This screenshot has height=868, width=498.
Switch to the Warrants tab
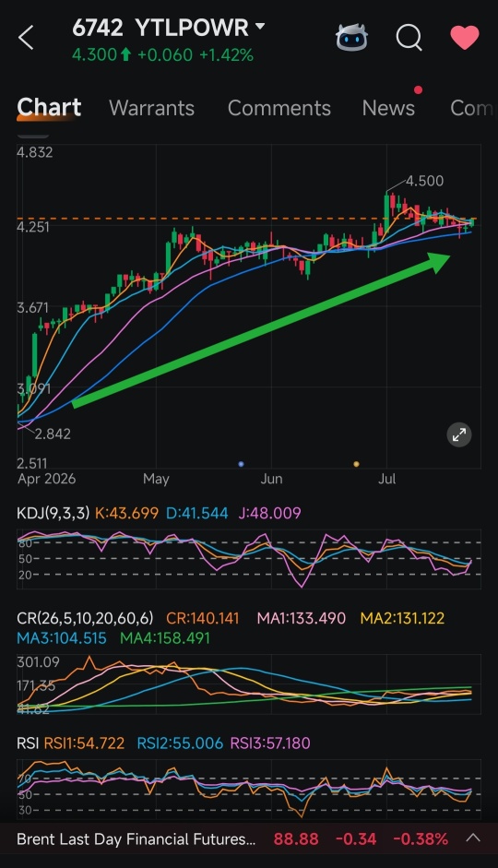(x=151, y=108)
